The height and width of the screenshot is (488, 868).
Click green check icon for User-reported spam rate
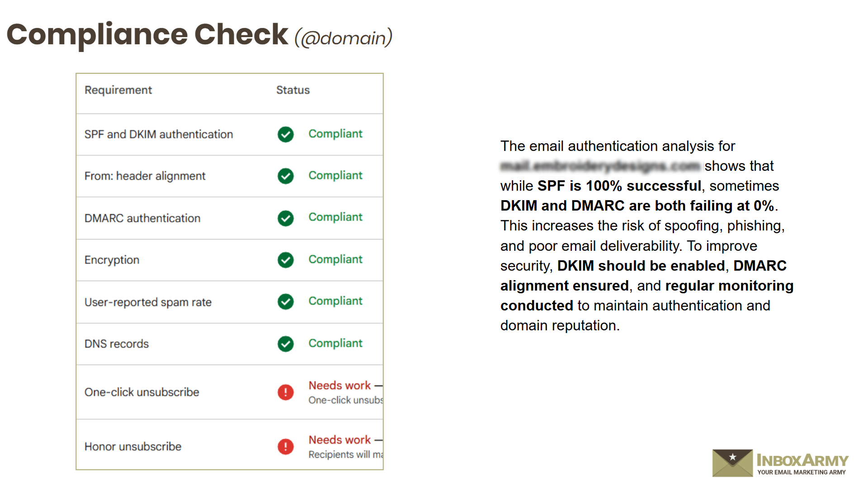coord(285,301)
